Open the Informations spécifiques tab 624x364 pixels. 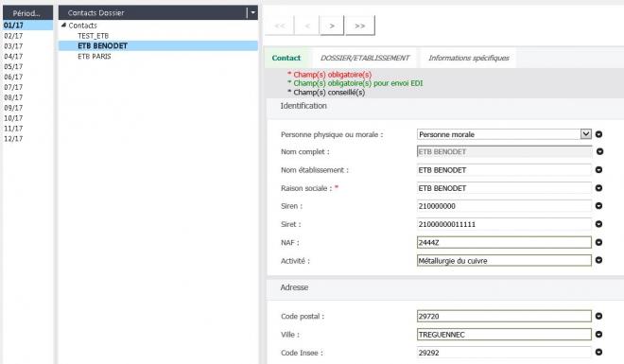pos(468,58)
